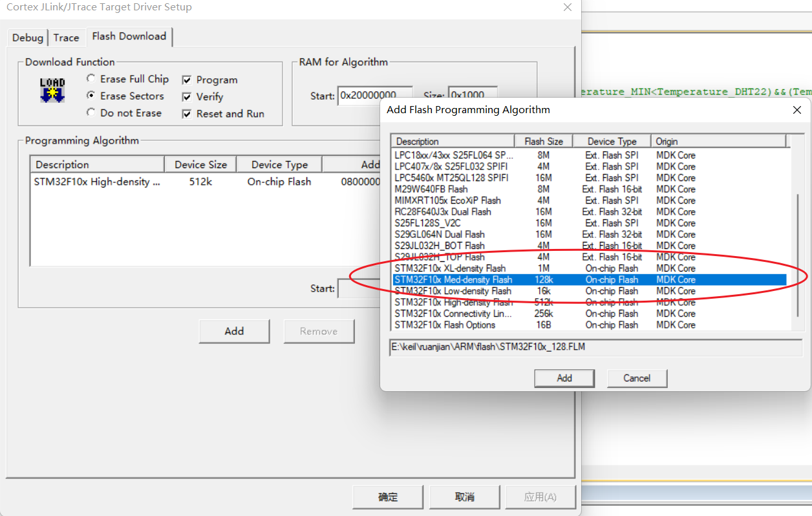
Task: Switch to the Trace tab
Action: [x=67, y=37]
